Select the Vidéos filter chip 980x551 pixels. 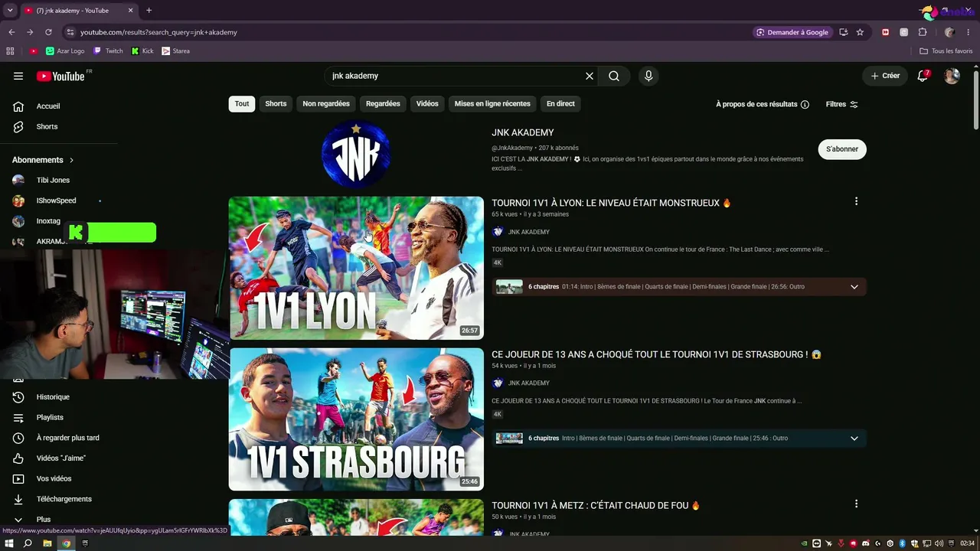point(427,104)
